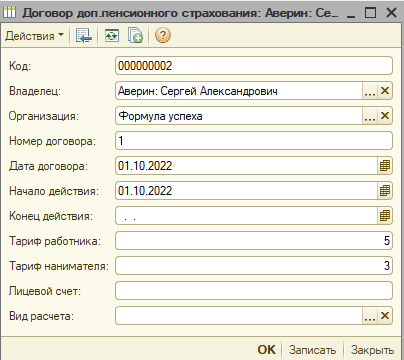Click the Владелец: label text

[x=35, y=91]
